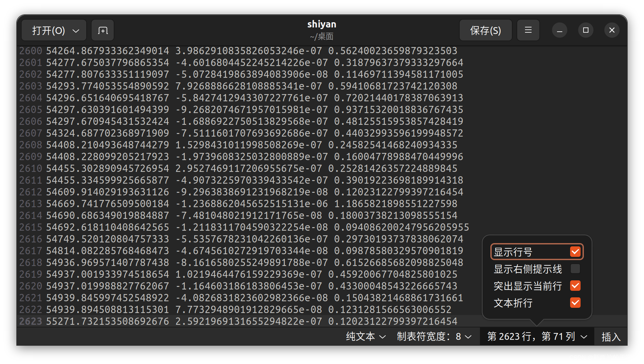Open 纯文本 language dropdown
Screen dimensions: 644x364
click(x=366, y=336)
